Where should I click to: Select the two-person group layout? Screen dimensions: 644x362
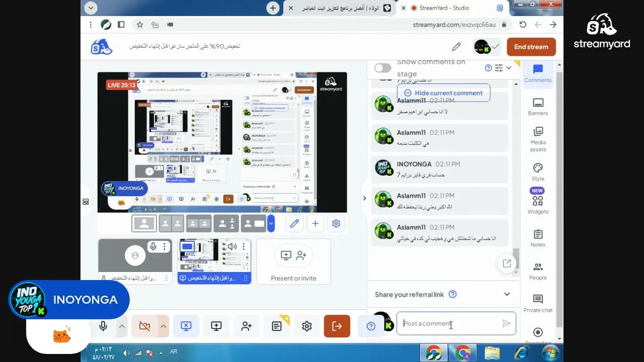[x=199, y=223]
